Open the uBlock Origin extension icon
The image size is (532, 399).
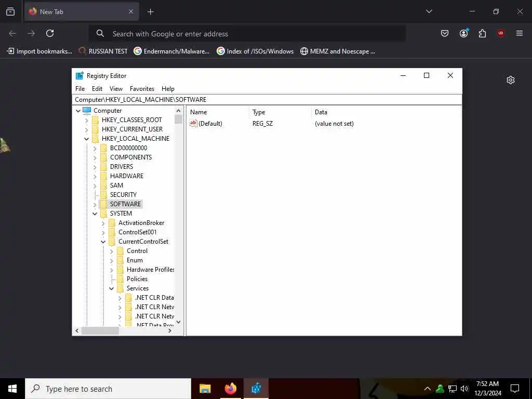pos(501,33)
